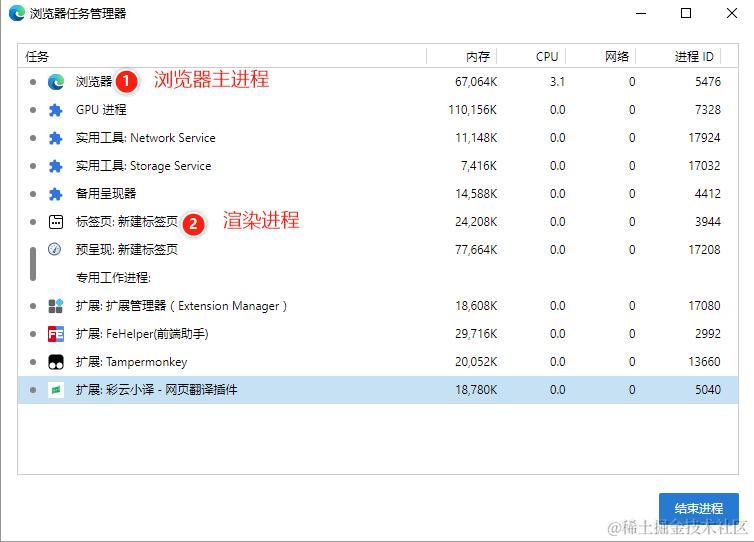Click process ID 5476

pyautogui.click(x=708, y=82)
